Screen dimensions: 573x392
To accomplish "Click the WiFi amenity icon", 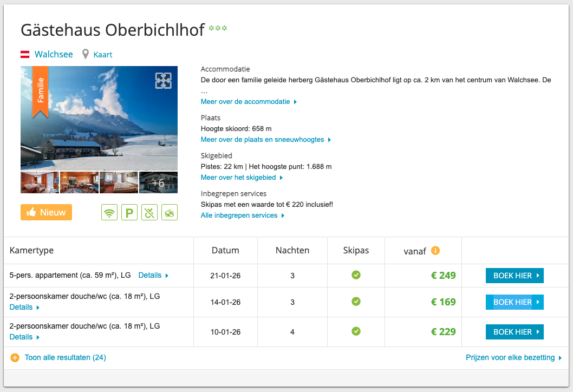I will point(109,213).
